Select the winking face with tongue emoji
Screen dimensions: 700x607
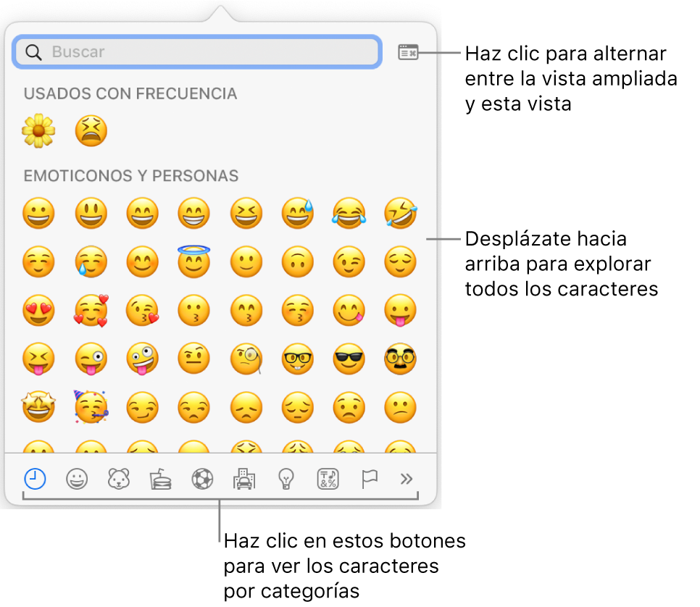click(91, 359)
